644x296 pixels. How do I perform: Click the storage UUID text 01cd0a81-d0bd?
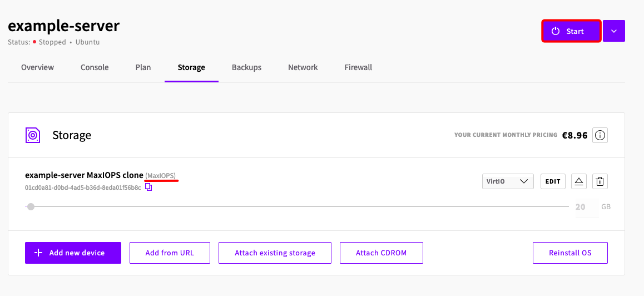[x=83, y=188]
